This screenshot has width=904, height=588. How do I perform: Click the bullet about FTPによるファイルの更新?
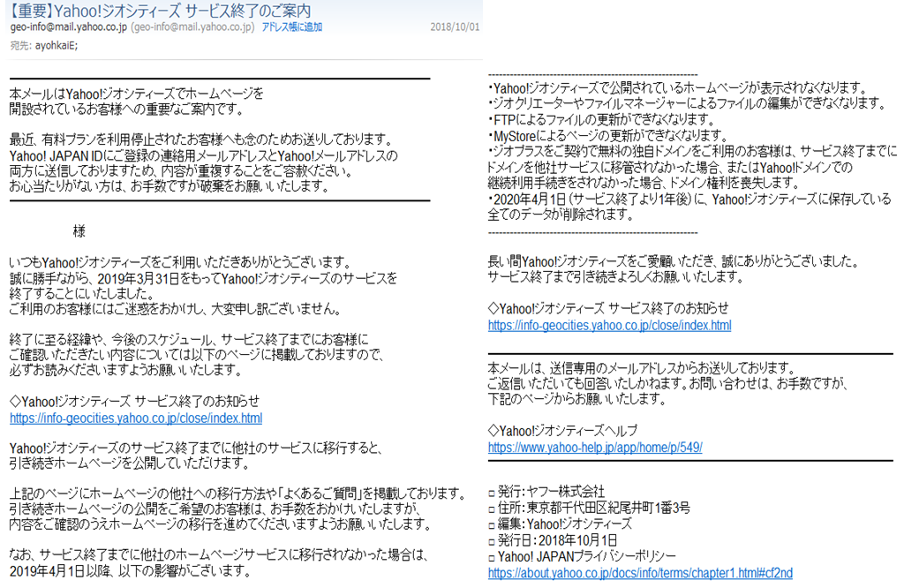(601, 120)
